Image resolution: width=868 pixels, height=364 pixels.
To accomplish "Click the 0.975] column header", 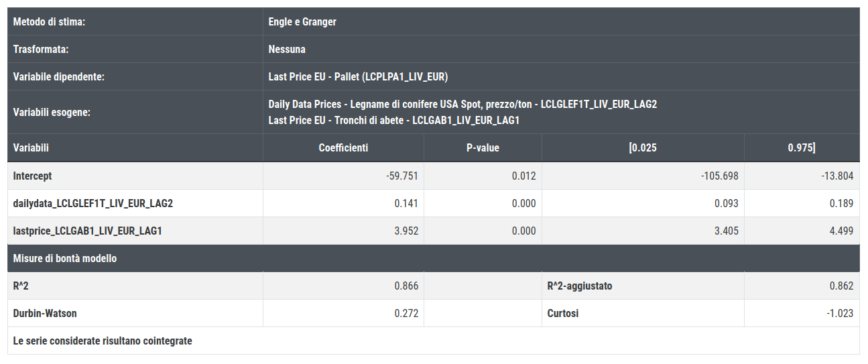I will point(802,148).
